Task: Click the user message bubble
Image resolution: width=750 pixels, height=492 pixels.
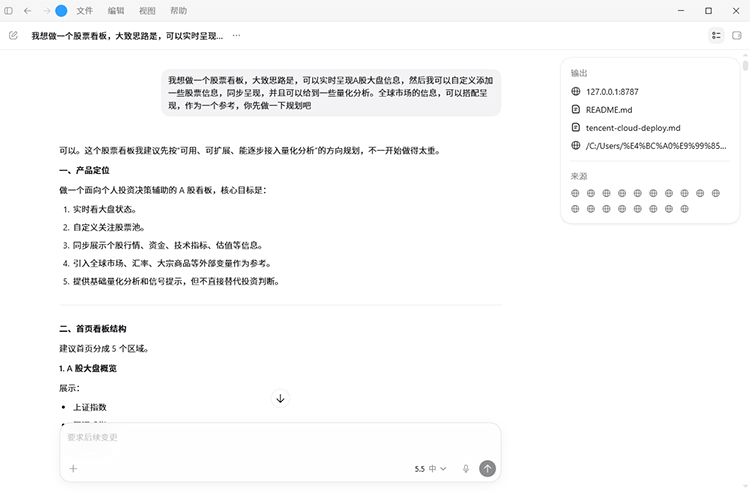Action: tap(331, 93)
